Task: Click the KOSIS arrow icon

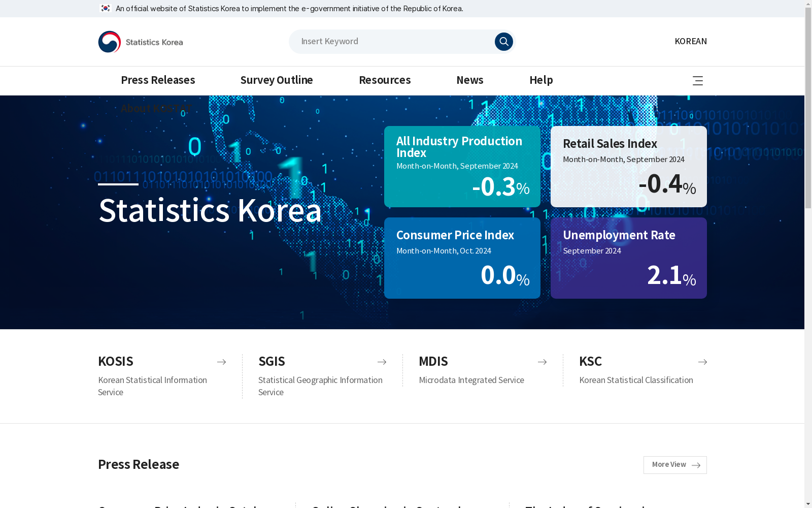Action: click(221, 362)
